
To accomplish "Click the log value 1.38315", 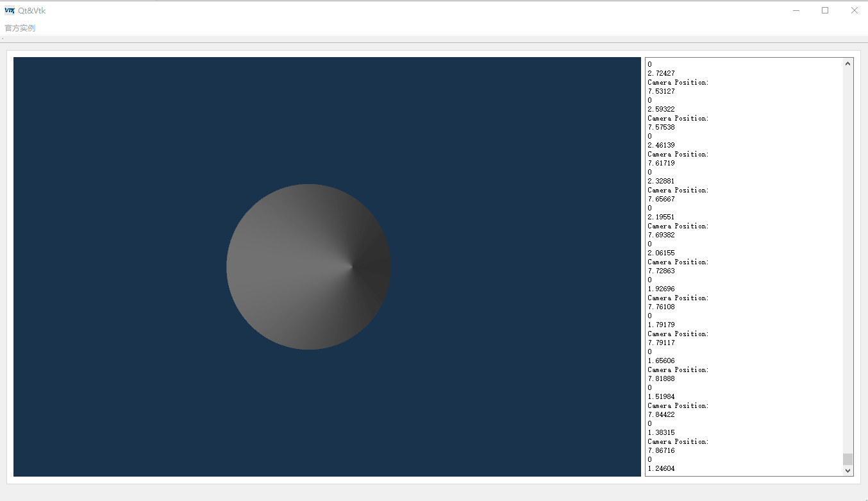I will tap(661, 433).
